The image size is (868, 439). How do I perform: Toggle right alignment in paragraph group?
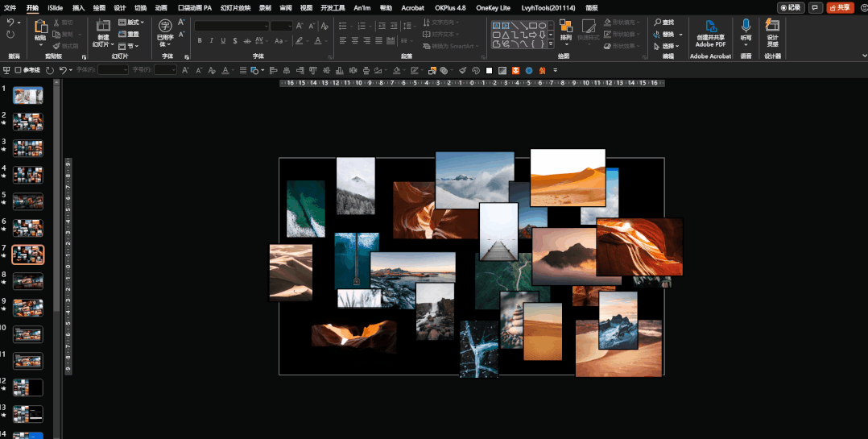pos(366,40)
